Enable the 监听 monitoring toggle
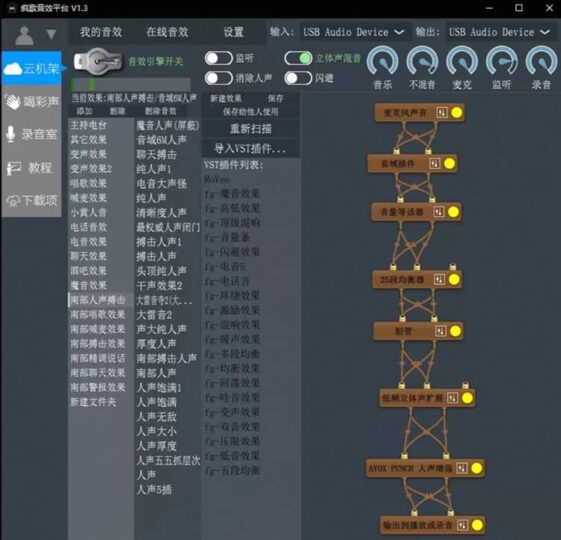This screenshot has width=561, height=540. coord(219,58)
